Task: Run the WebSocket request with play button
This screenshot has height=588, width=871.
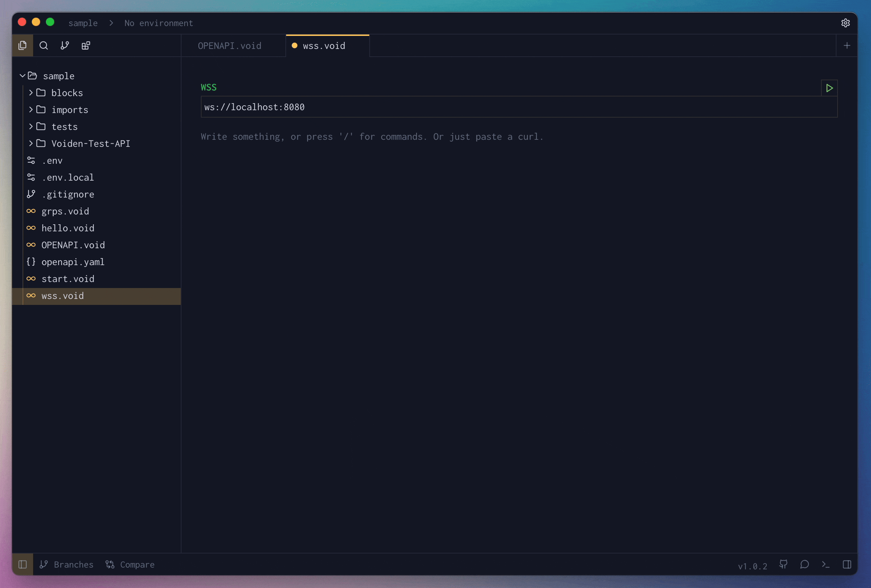Action: tap(829, 88)
